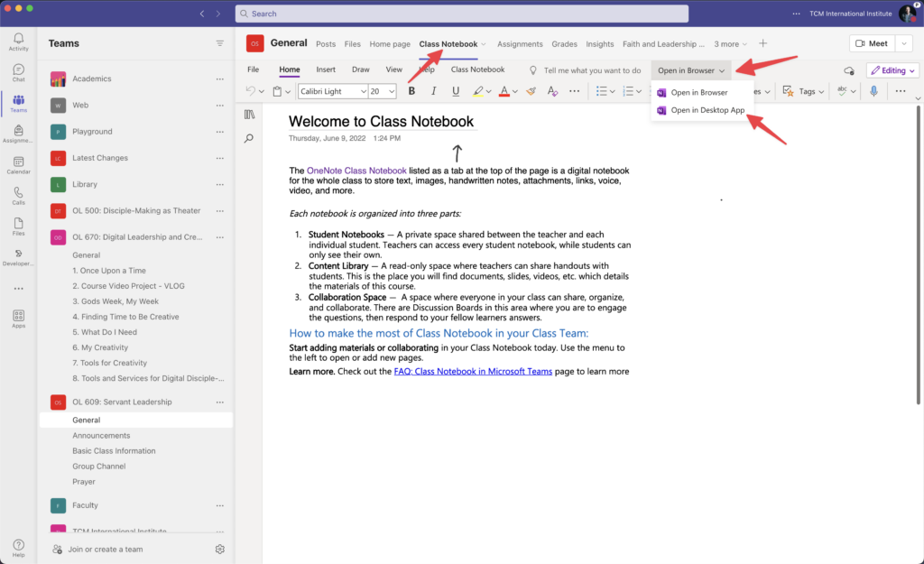
Task: Open more options for the Library team
Action: click(220, 184)
